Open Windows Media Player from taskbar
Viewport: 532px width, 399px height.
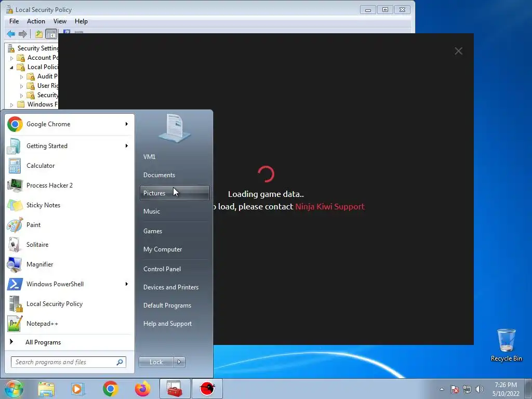click(78, 389)
